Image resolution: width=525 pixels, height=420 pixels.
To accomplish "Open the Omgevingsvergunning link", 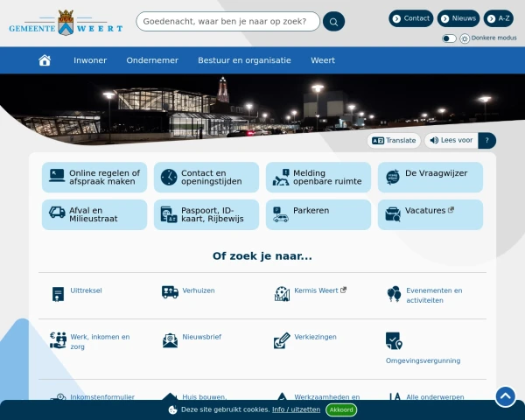I will coord(423,360).
